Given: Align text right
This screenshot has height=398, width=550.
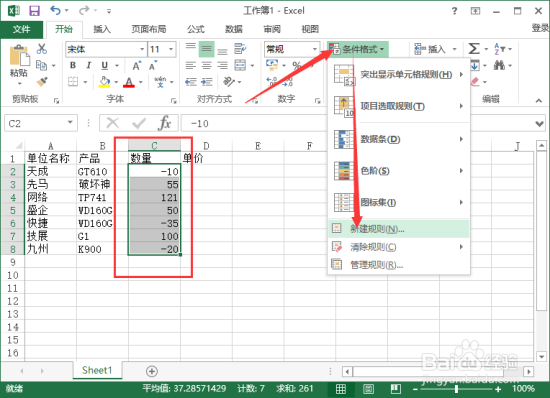Looking at the screenshot, I should point(222,66).
